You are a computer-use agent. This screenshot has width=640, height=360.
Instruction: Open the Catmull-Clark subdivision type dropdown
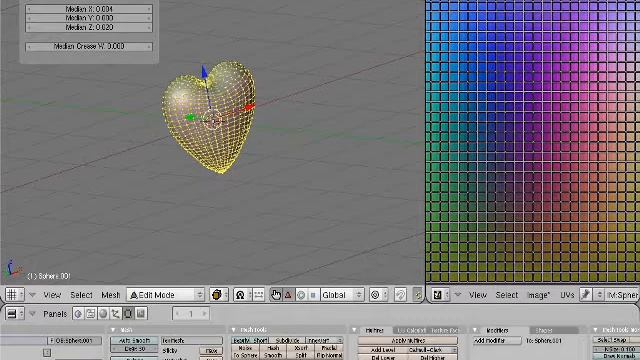(432, 350)
